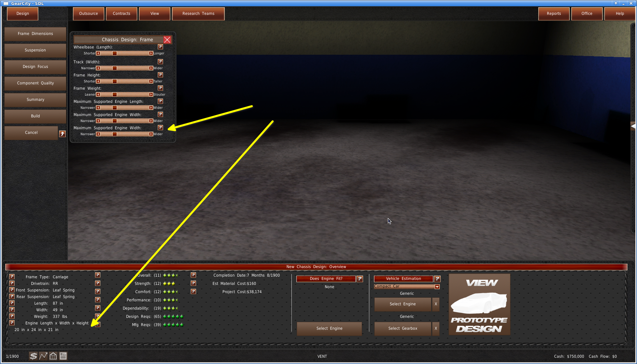Click the View Prototype Design thumbnail

pyautogui.click(x=479, y=304)
